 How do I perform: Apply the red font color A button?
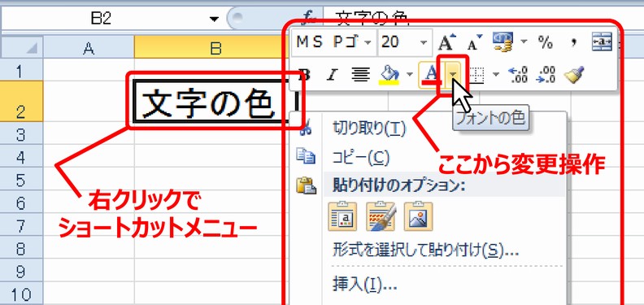(x=430, y=75)
